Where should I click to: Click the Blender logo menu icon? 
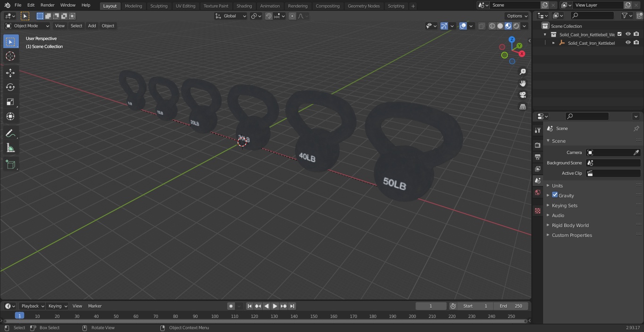pyautogui.click(x=8, y=5)
